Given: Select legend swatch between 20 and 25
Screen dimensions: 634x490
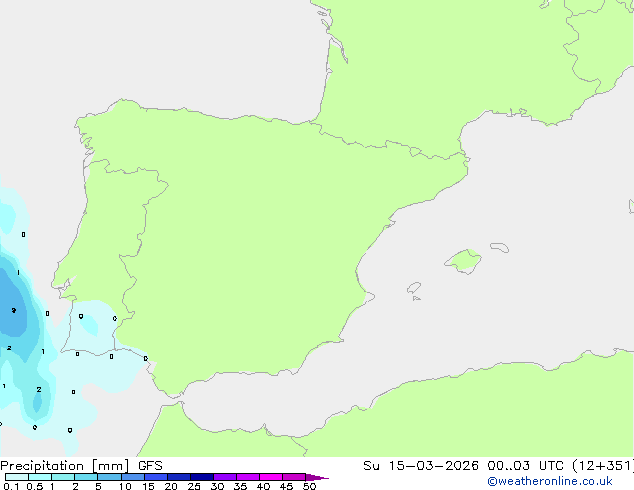Looking at the screenshot, I should (179, 477).
